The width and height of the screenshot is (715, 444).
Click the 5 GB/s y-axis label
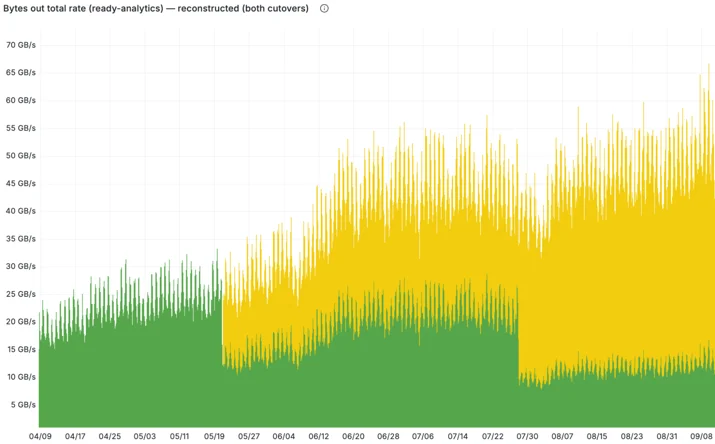(x=23, y=404)
